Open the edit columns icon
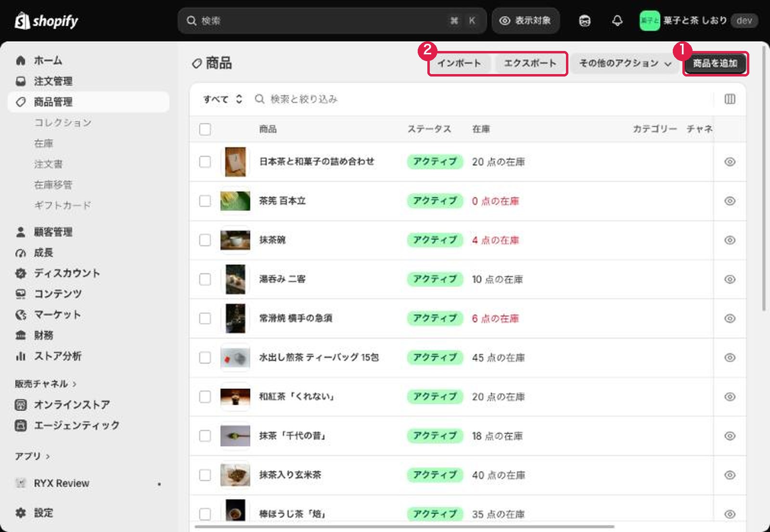770x532 pixels. point(730,99)
